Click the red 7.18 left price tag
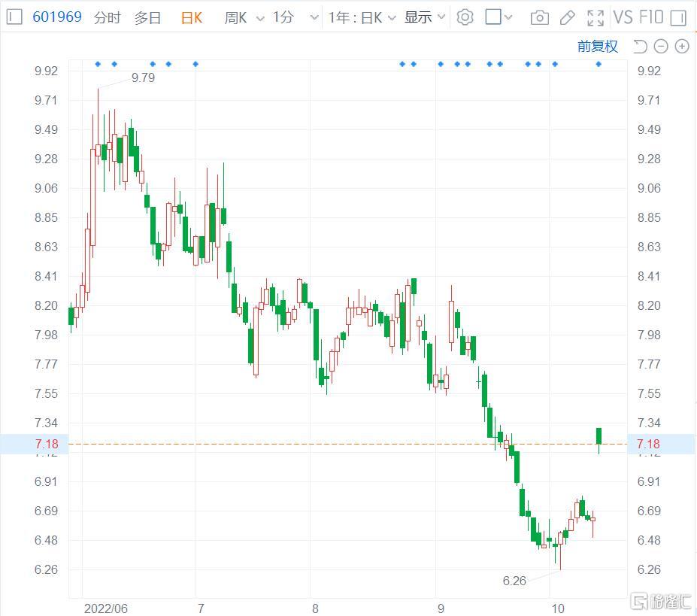Viewport: 697px width, 616px height. click(x=47, y=444)
